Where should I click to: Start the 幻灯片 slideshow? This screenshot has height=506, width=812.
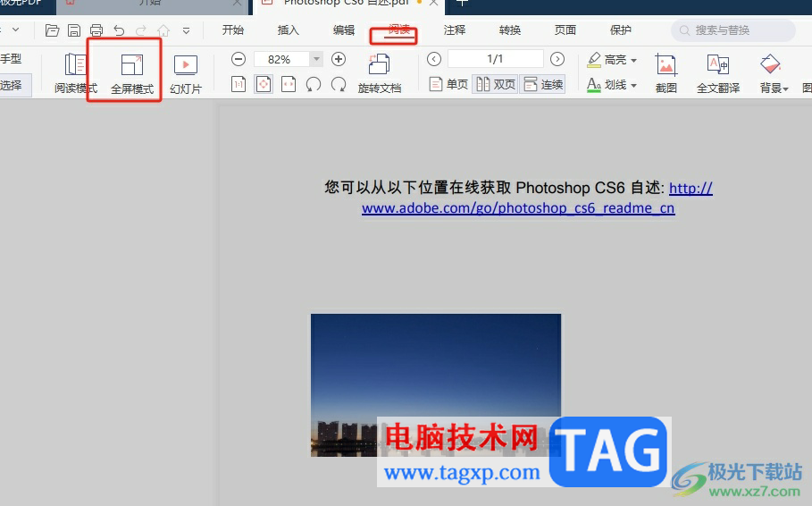click(186, 74)
